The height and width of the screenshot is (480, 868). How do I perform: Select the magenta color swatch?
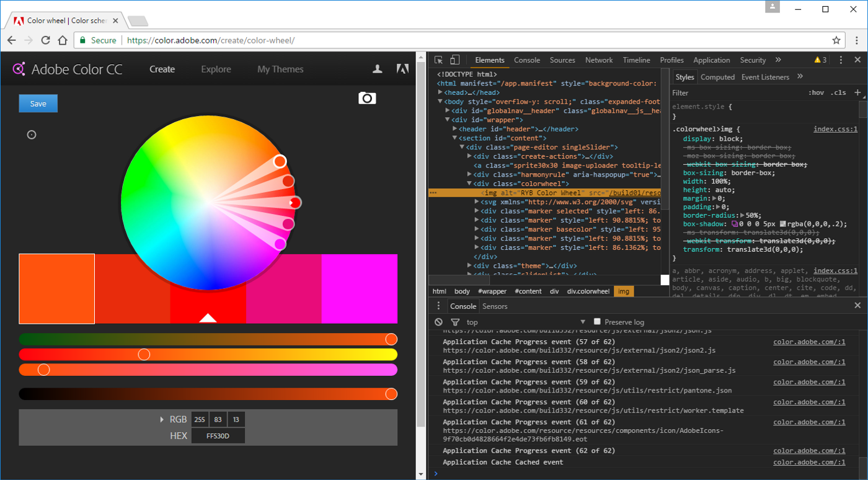359,288
